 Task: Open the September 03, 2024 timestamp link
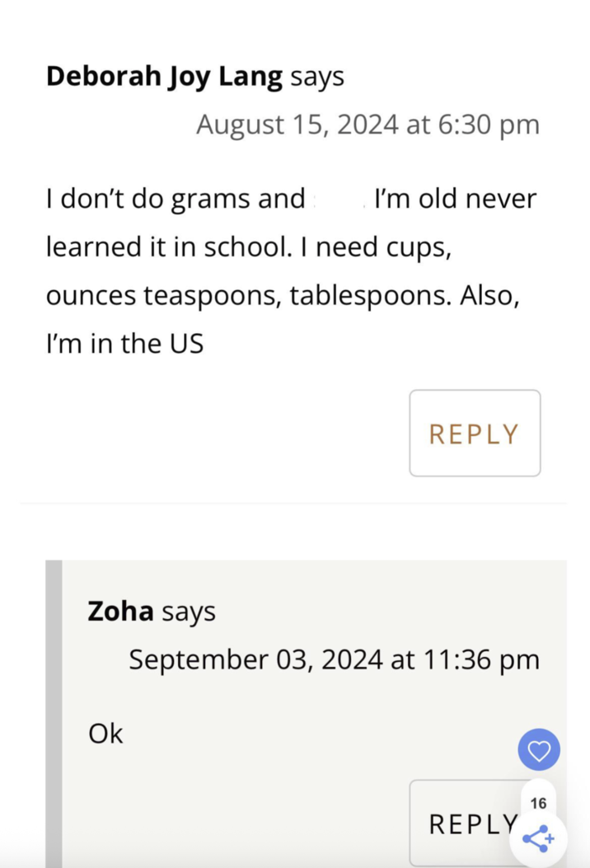[334, 659]
